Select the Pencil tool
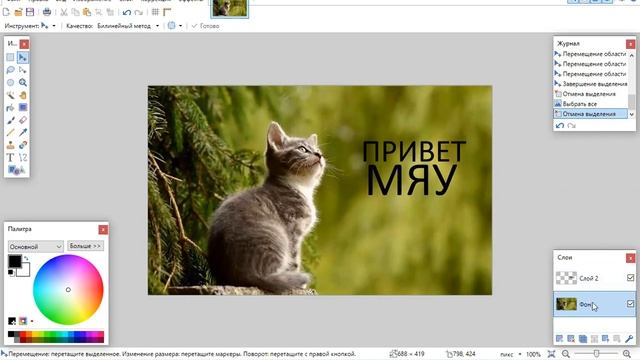Viewport: 640px width, 360px height. pyautogui.click(x=10, y=133)
